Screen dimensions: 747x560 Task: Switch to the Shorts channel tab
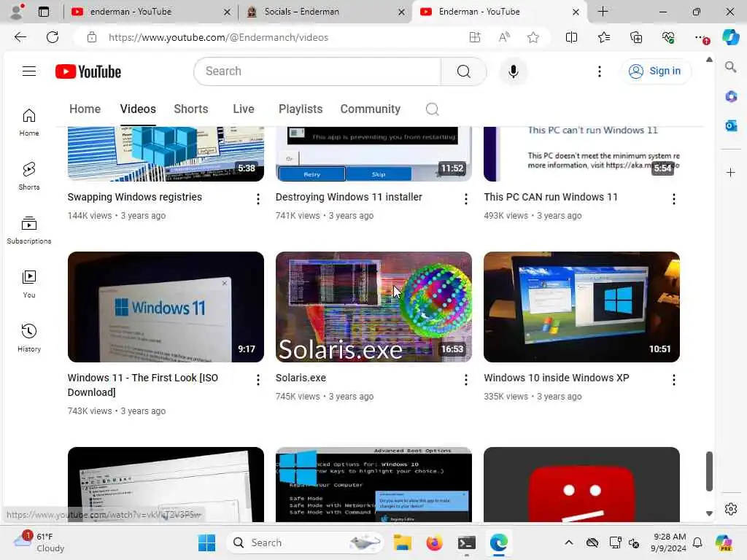[x=190, y=109]
